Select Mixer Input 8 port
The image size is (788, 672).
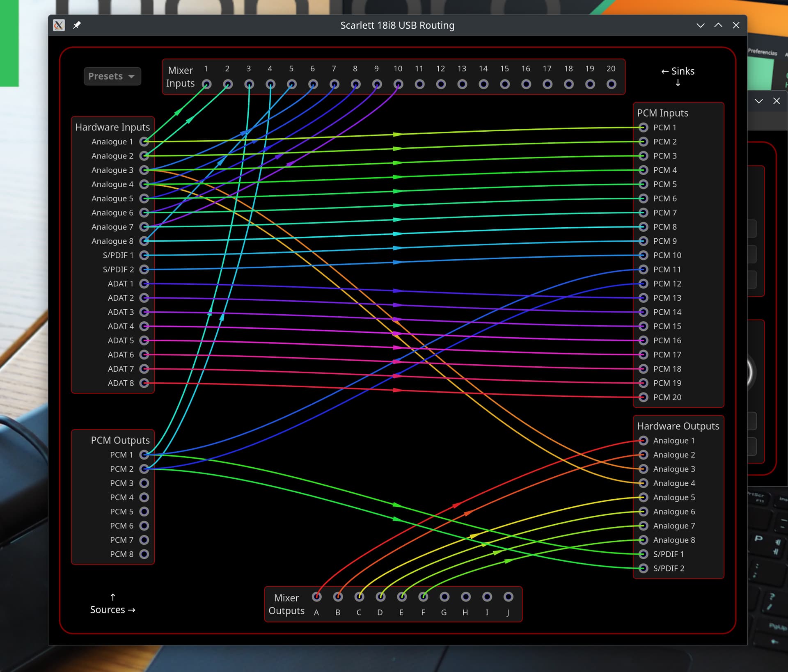pyautogui.click(x=356, y=84)
